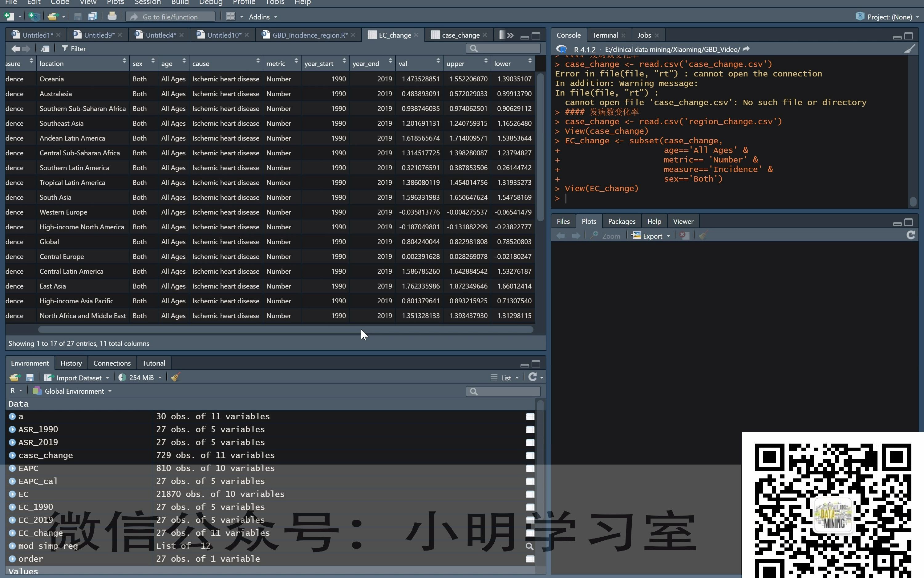Click the view working directory arrow icon
Viewport: 924px width, 578px height.
click(746, 49)
